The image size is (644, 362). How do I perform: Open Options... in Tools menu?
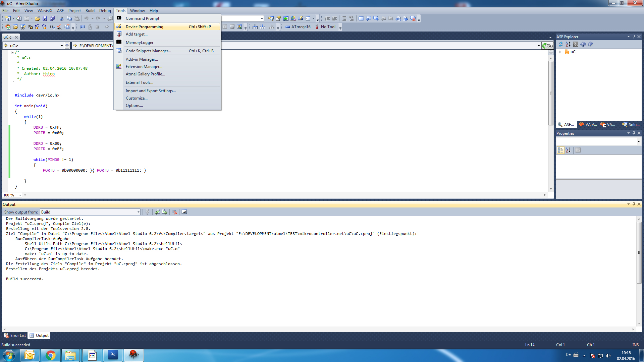coord(167,106)
